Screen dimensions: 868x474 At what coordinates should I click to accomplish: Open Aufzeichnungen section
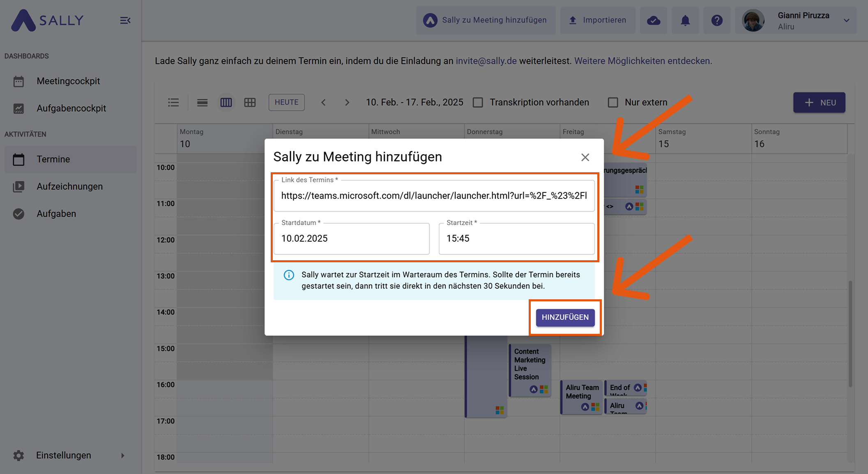click(69, 186)
